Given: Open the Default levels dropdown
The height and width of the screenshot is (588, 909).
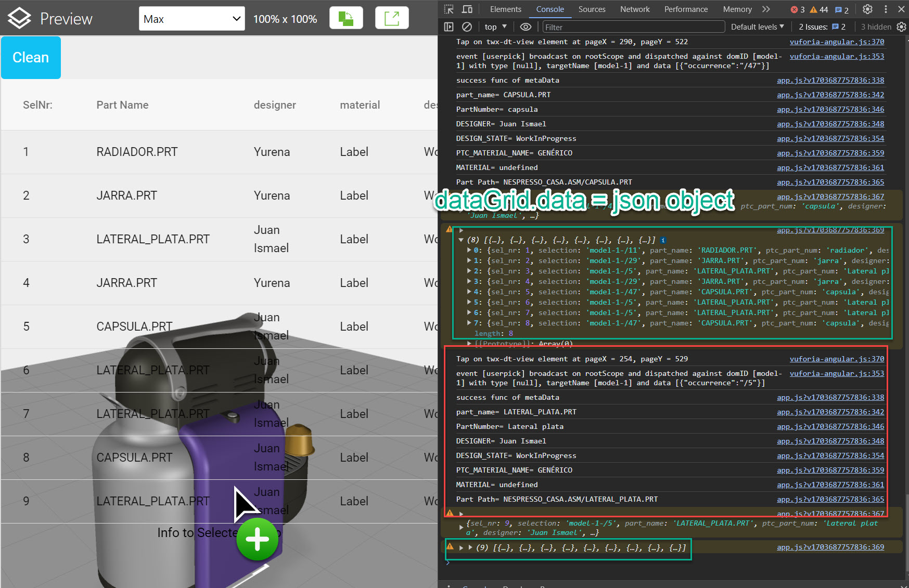Looking at the screenshot, I should click(757, 27).
